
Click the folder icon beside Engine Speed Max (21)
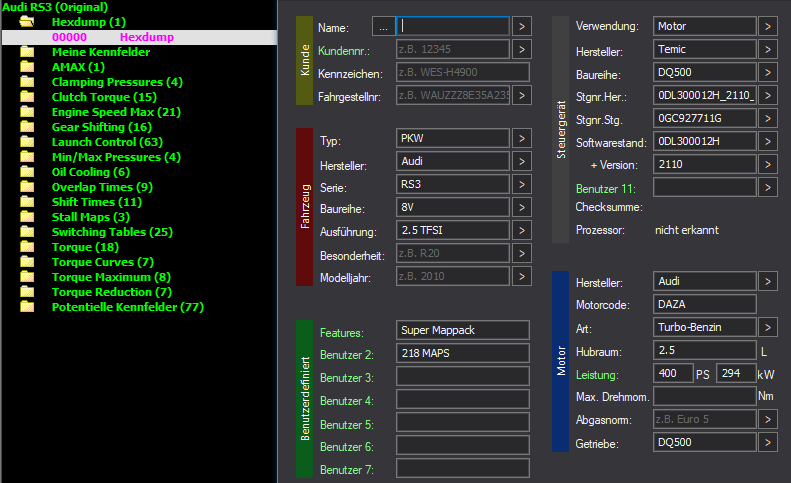pyautogui.click(x=27, y=112)
